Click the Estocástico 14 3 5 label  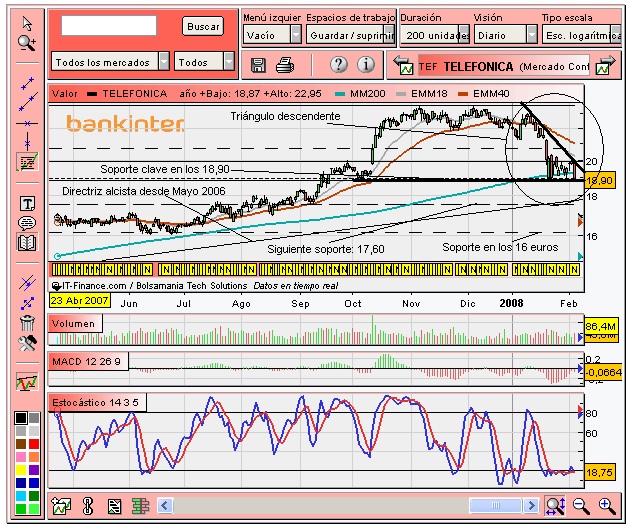[x=97, y=402]
